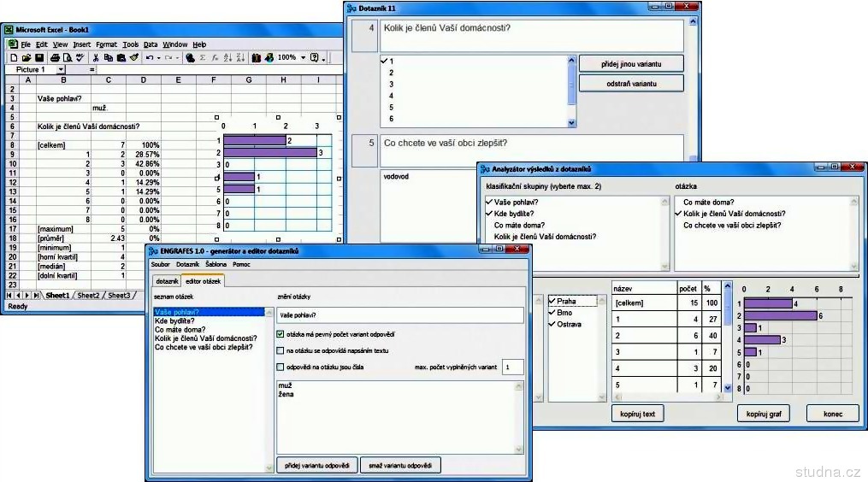Select the Format Painter brush icon
This screenshot has width=868, height=482.
[134, 57]
